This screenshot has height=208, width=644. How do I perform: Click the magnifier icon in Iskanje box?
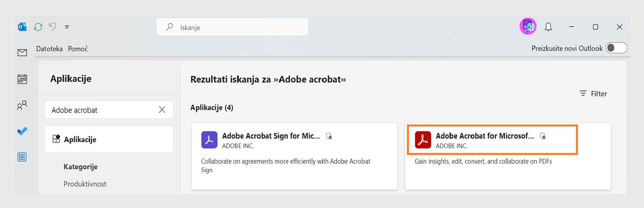tap(170, 27)
